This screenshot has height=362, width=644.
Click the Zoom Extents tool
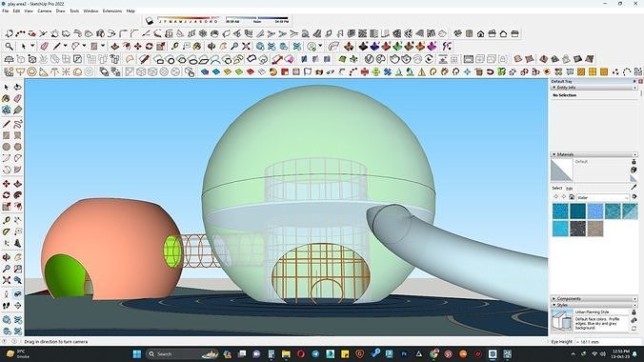pyautogui.click(x=6, y=280)
